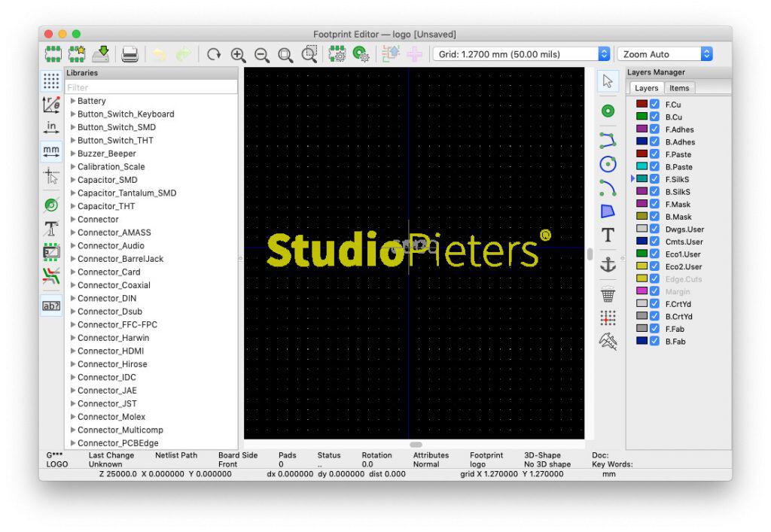Select the B.SilkS layer name
This screenshot has width=771, height=532.
point(678,192)
